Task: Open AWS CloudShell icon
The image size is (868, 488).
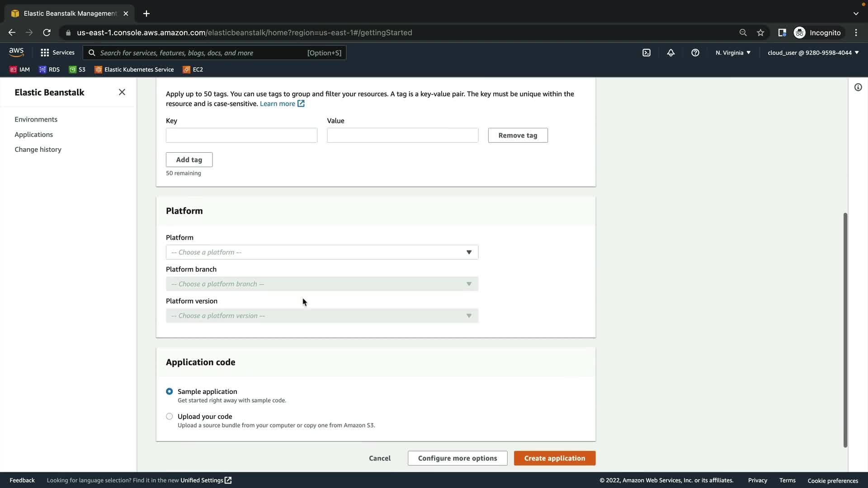Action: click(x=646, y=53)
